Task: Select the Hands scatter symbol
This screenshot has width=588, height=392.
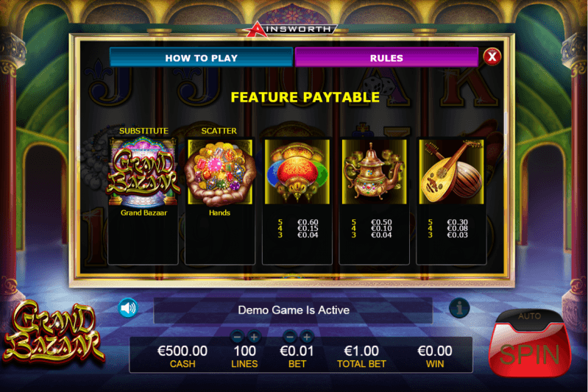Action: tap(220, 172)
